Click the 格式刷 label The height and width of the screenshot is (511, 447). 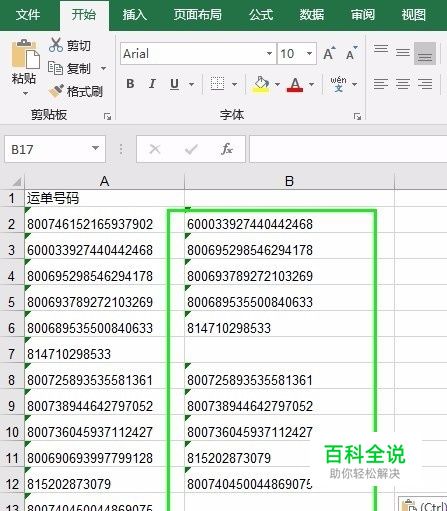coord(85,91)
